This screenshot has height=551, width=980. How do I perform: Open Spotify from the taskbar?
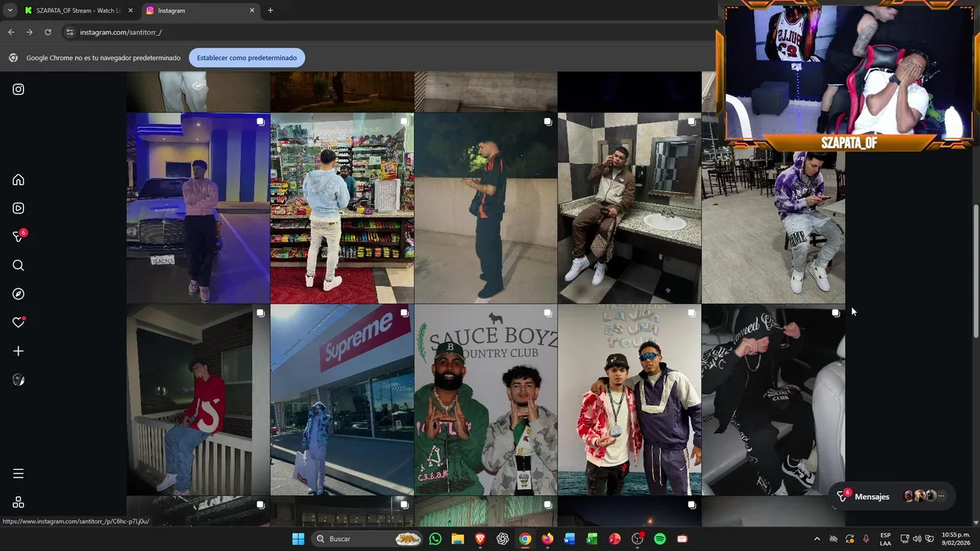pos(660,539)
